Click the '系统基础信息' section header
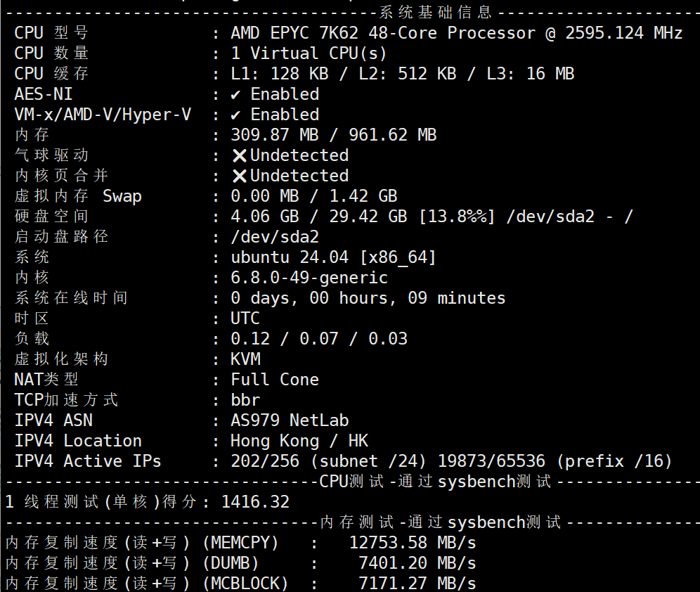 pyautogui.click(x=436, y=12)
